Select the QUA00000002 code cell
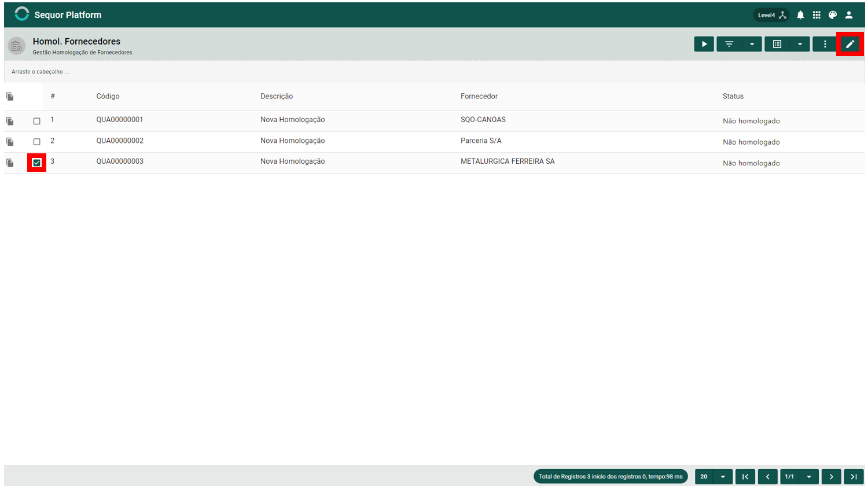The width and height of the screenshot is (868, 486). (x=120, y=141)
